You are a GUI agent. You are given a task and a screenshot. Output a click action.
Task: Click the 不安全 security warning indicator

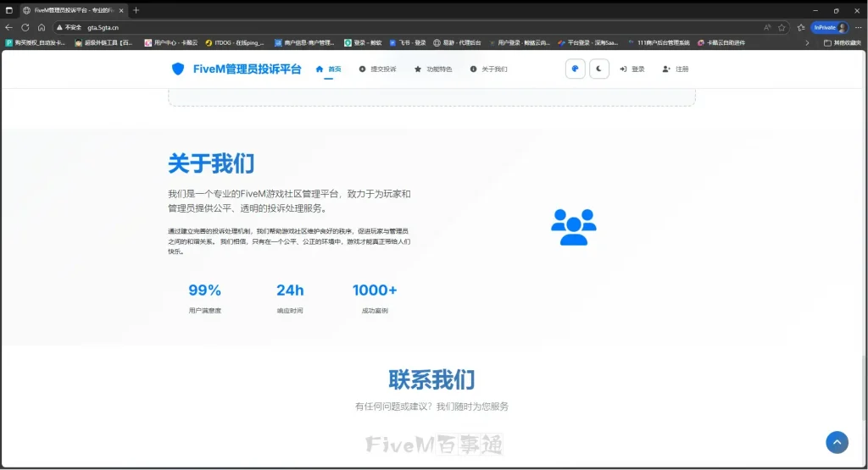[x=69, y=27]
